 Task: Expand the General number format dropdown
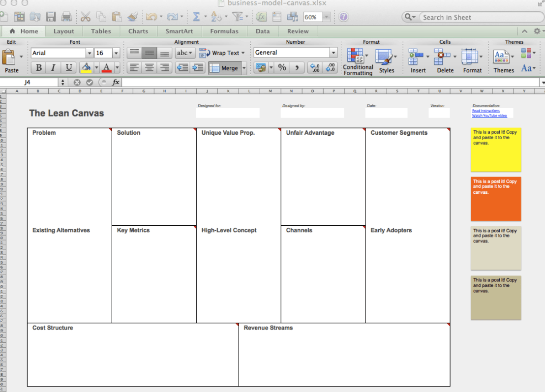tap(333, 53)
